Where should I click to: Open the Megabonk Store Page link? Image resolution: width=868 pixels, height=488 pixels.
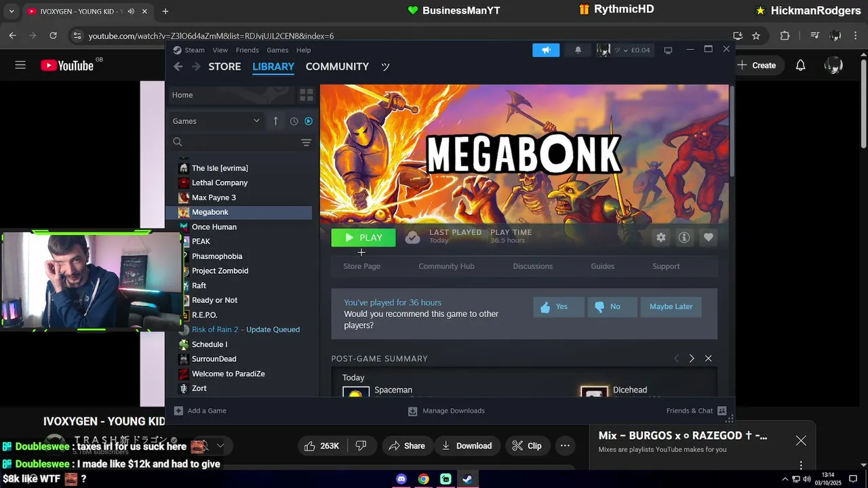pos(361,266)
